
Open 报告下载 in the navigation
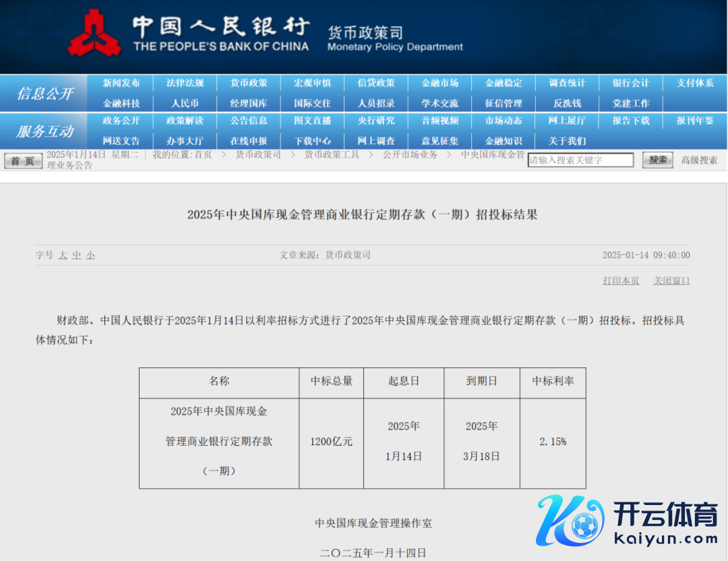[631, 121]
